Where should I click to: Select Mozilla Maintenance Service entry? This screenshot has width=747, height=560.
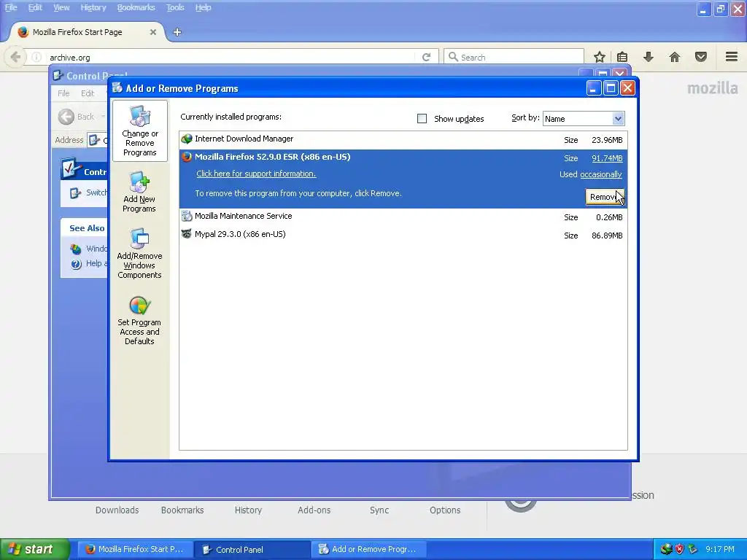point(403,217)
